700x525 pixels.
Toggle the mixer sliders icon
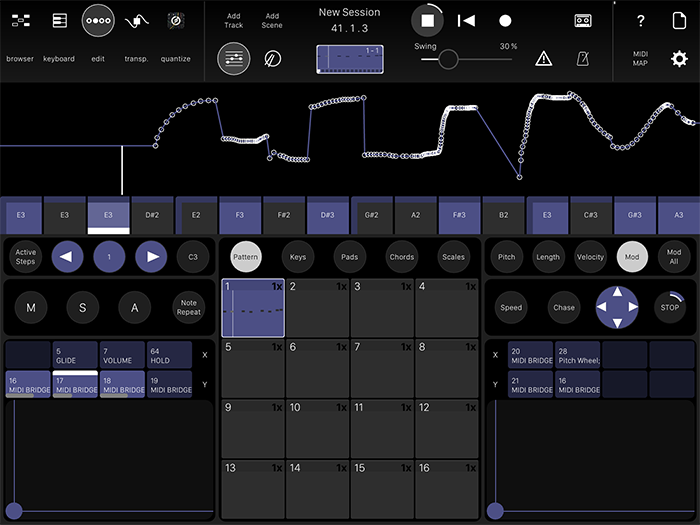click(x=233, y=58)
